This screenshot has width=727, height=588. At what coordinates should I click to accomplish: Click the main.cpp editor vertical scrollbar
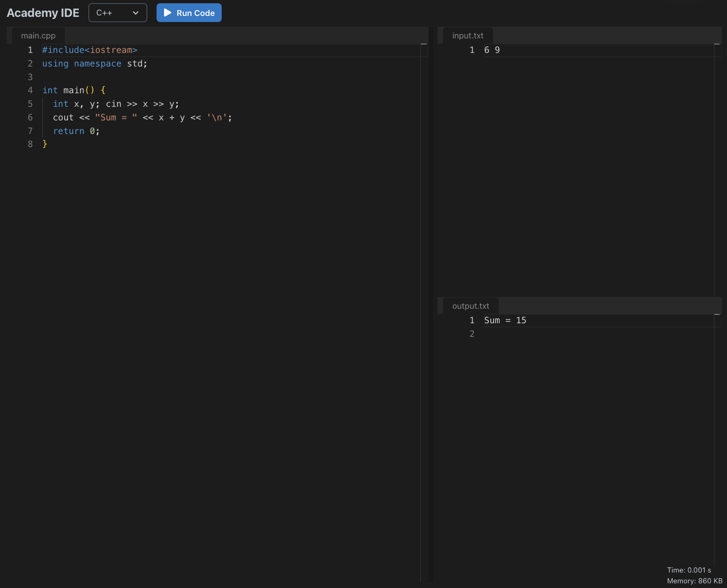(424, 281)
